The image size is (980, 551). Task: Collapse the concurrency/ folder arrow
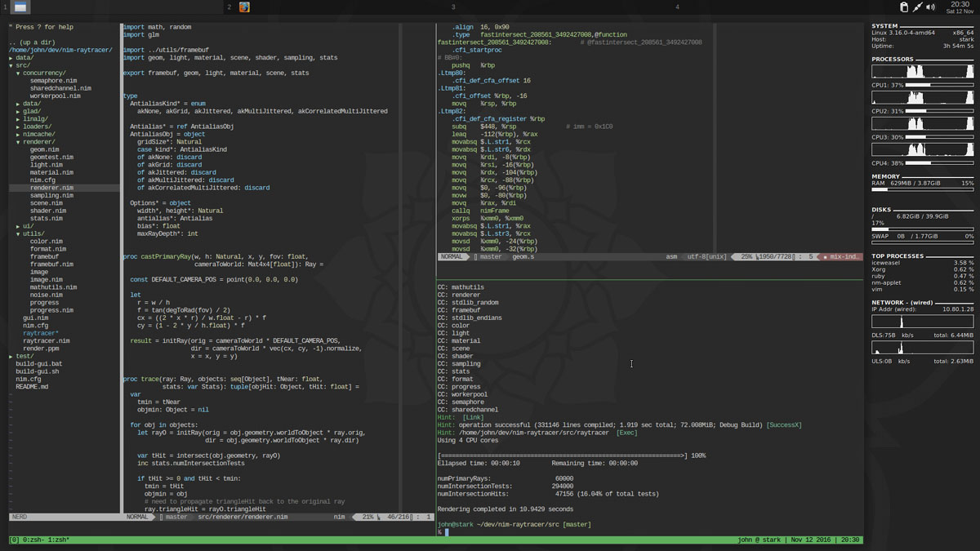click(x=19, y=73)
